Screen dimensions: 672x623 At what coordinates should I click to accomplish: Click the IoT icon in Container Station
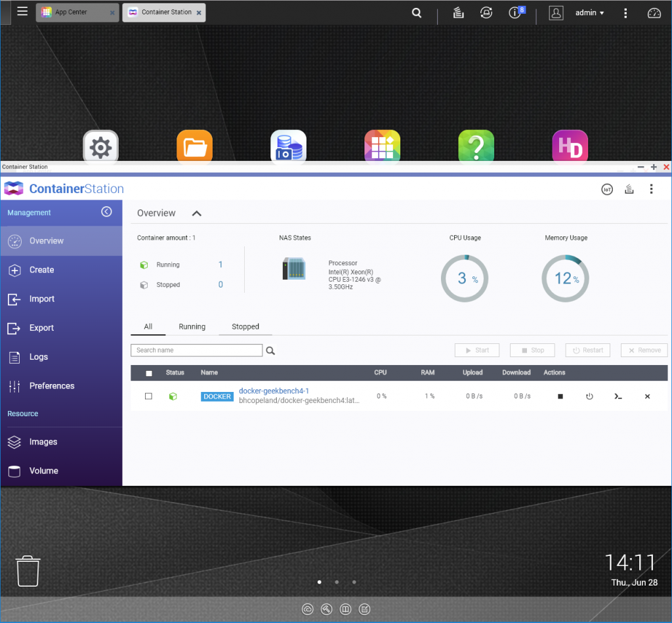point(607,189)
